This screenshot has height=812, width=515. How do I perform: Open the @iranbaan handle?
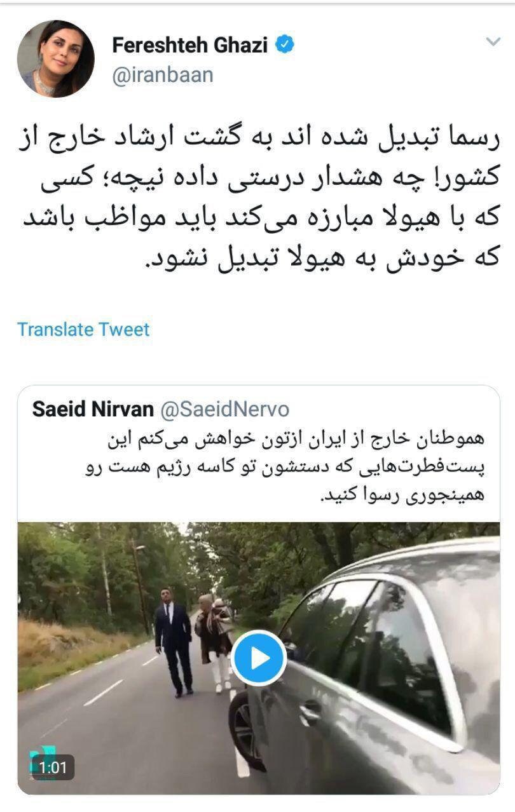click(x=163, y=75)
